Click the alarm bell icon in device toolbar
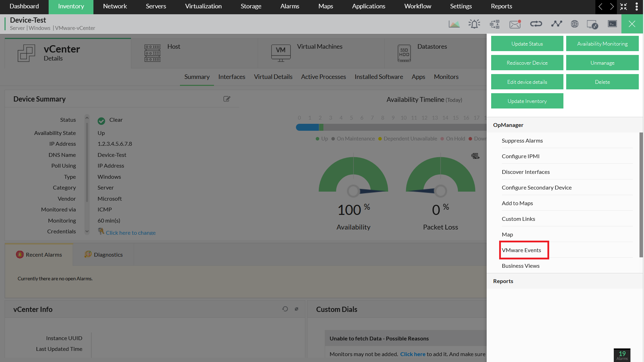The width and height of the screenshot is (644, 362). (x=474, y=24)
